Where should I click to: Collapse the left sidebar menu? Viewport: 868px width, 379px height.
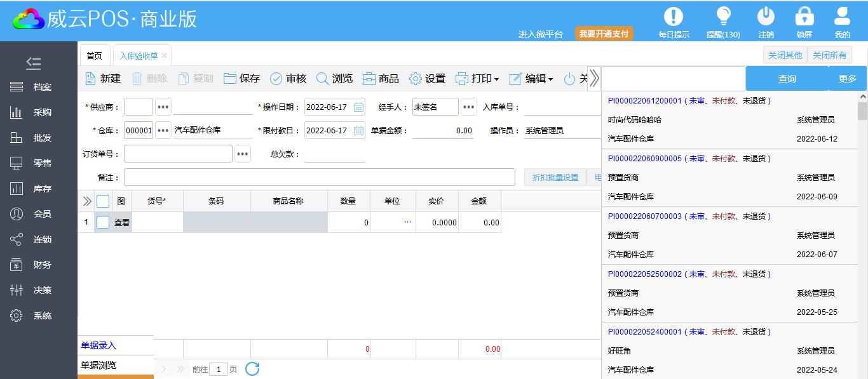[x=33, y=63]
